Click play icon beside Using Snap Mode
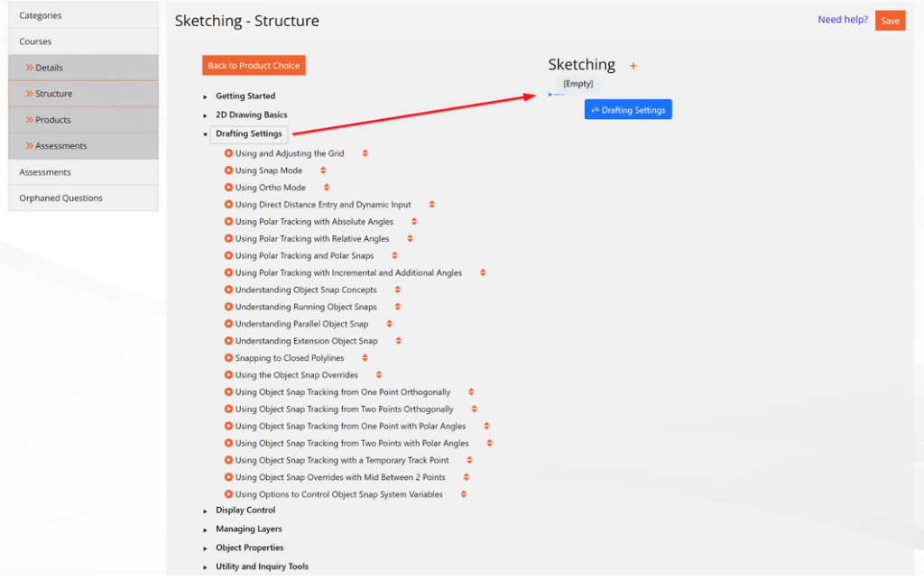 click(x=228, y=170)
